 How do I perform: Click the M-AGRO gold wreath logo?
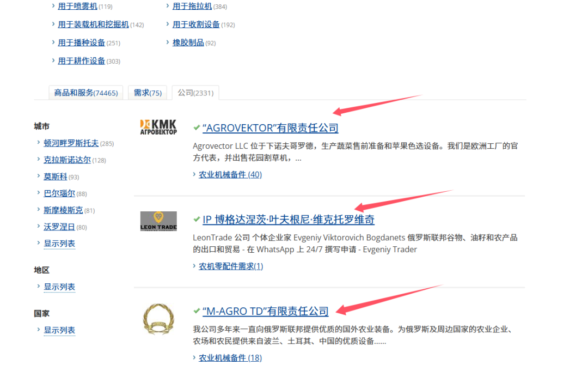click(x=158, y=319)
